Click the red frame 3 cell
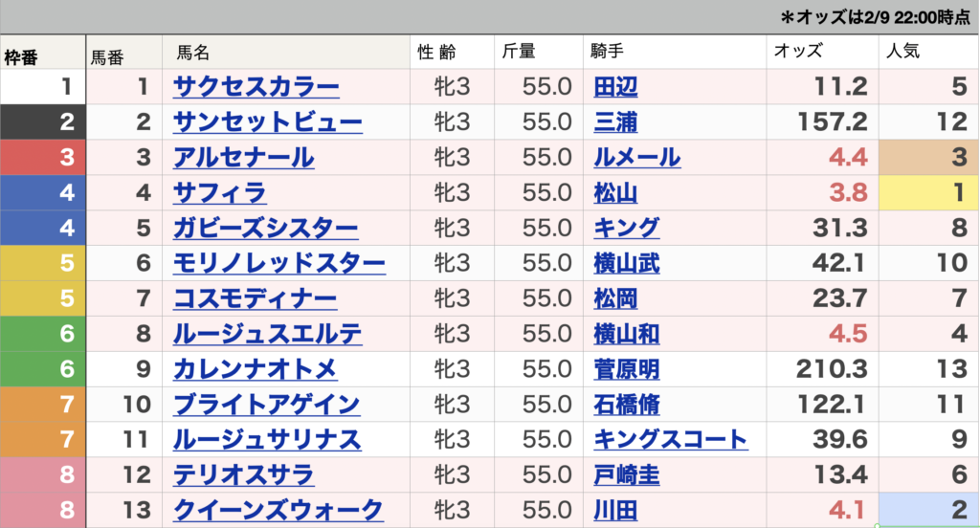This screenshot has height=528, width=980. click(x=42, y=158)
